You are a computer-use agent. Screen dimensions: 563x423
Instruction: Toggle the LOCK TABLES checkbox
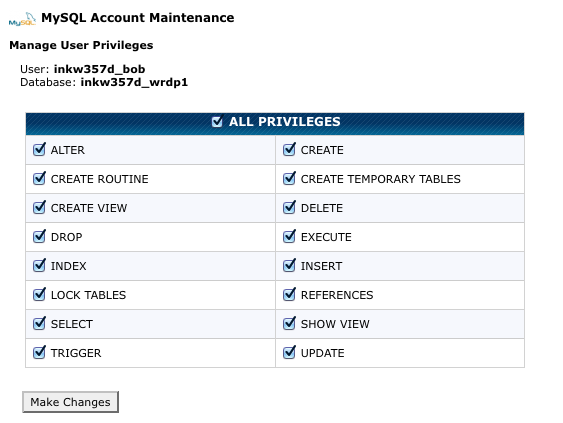39,294
